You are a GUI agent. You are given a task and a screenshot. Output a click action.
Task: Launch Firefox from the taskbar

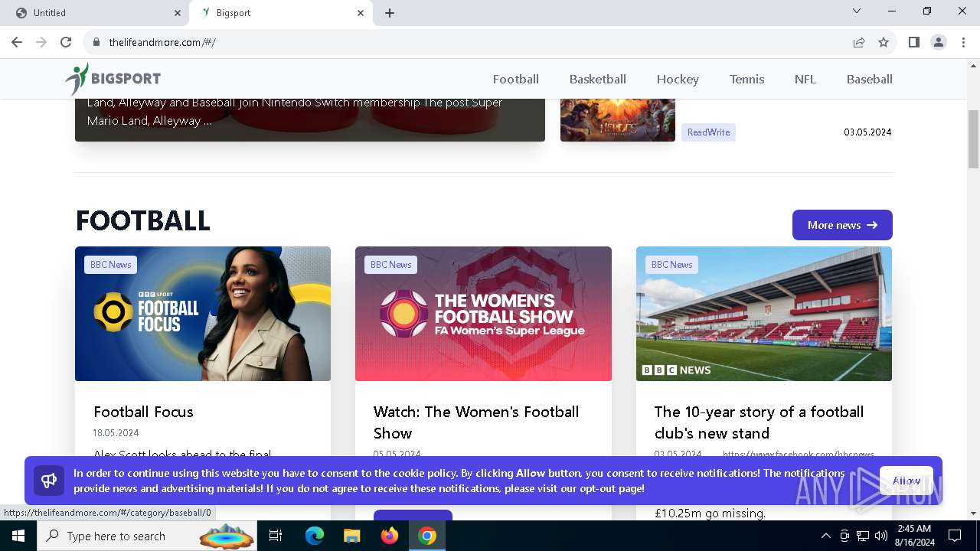click(390, 536)
